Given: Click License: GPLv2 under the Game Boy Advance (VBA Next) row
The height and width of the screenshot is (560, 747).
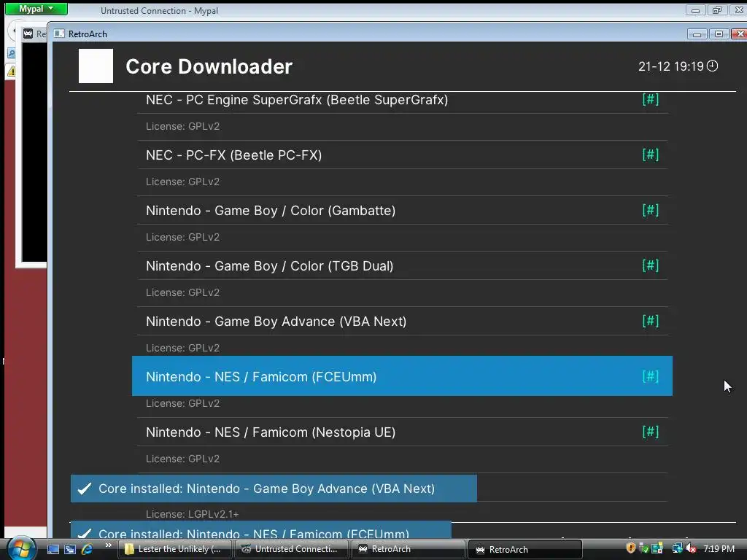Looking at the screenshot, I should (183, 348).
